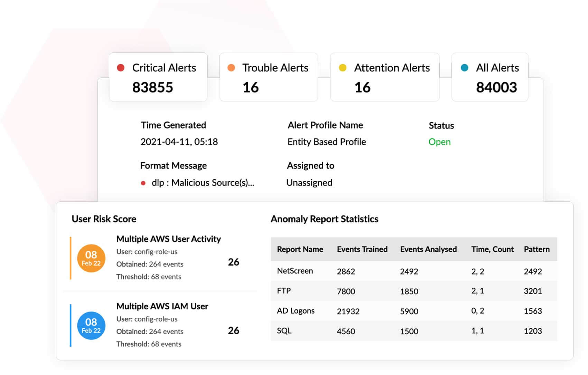The width and height of the screenshot is (588, 375).
Task: Assign the Unassigned alert
Action: click(x=309, y=183)
